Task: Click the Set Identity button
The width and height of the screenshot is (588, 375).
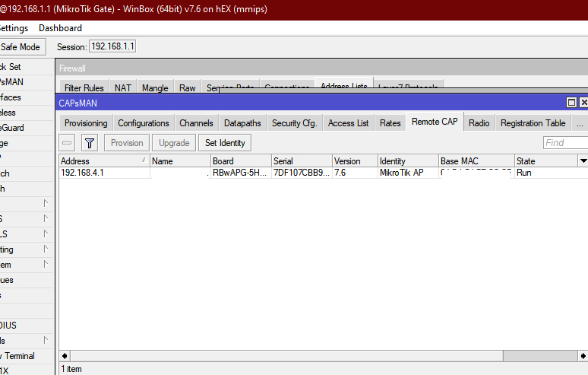Action: pos(225,143)
